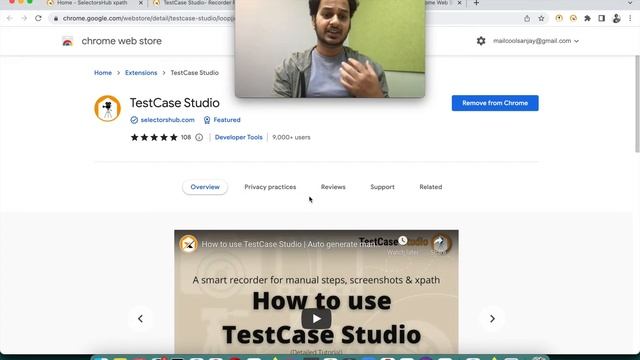Click the presenter webcam overlay
This screenshot has width=640, height=360.
click(330, 49)
